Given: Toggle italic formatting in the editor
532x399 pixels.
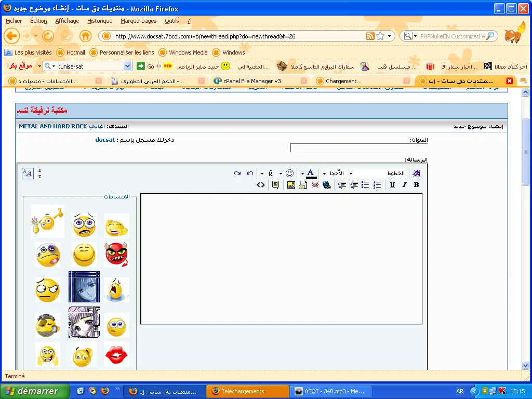Looking at the screenshot, I should click(x=404, y=185).
